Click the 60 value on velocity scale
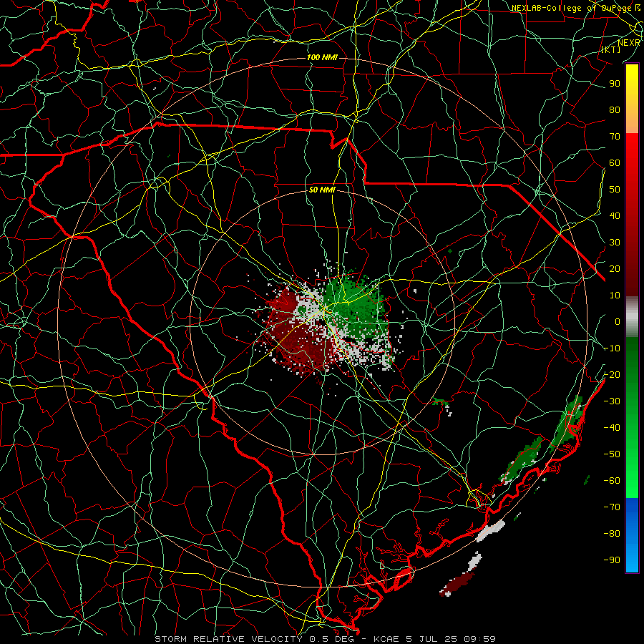The image size is (644, 644). point(615,163)
